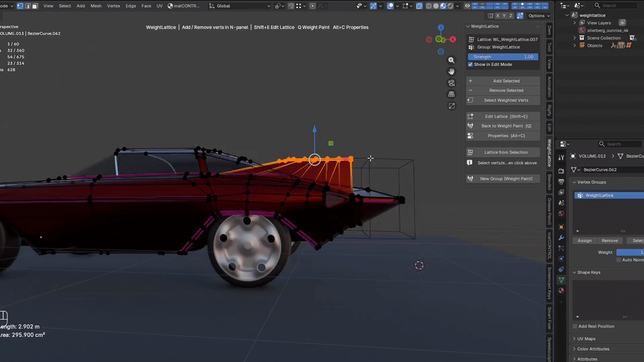Click the outliner Search field
The height and width of the screenshot is (362, 644).
pos(615,5)
